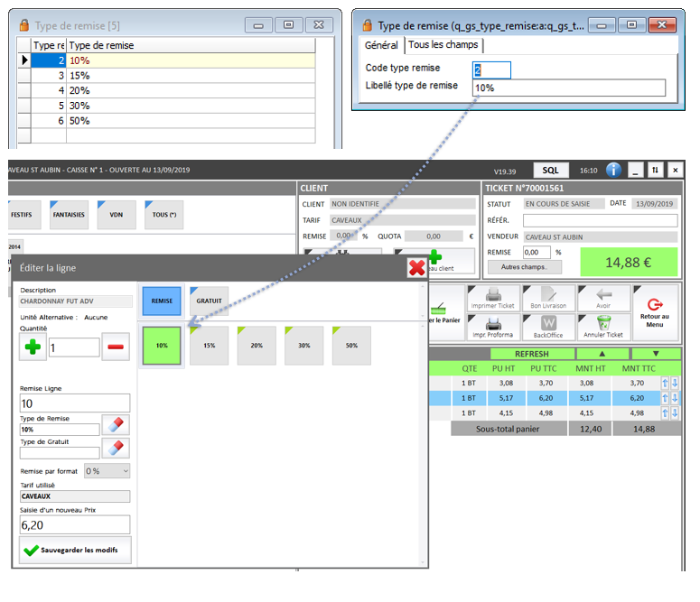Select the 15% discount tile
This screenshot has height=602, width=700.
pyautogui.click(x=210, y=346)
